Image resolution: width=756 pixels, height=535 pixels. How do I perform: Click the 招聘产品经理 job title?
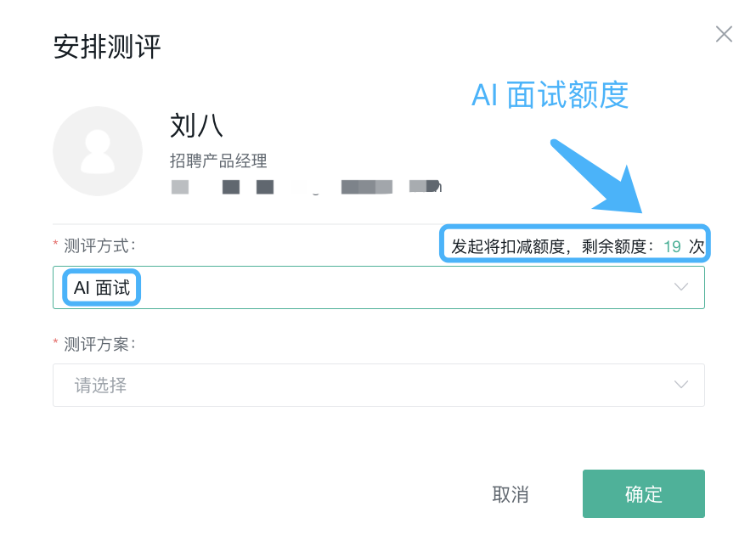218,160
